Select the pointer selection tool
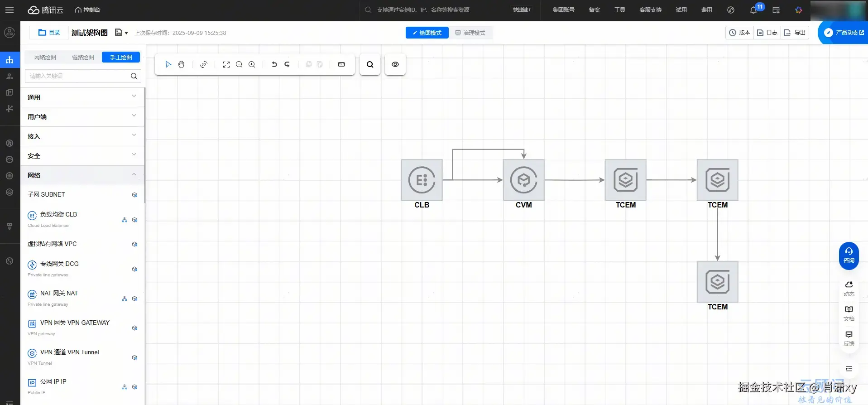The height and width of the screenshot is (405, 868). coord(168,64)
